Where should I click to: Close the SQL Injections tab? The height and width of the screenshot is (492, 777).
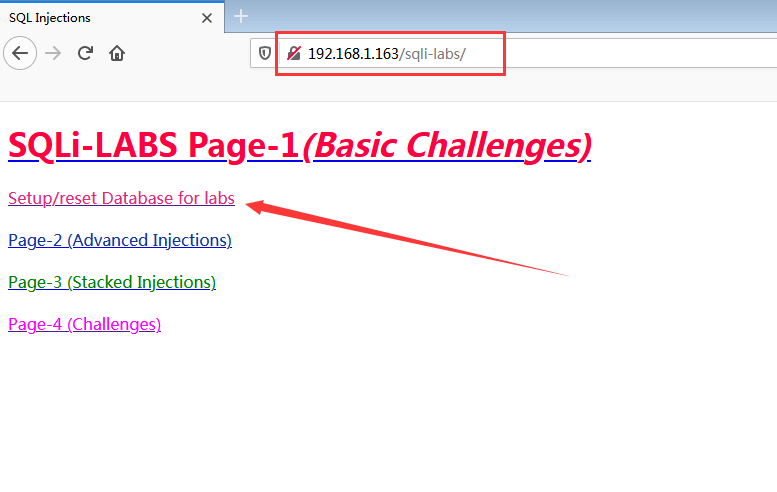207,18
